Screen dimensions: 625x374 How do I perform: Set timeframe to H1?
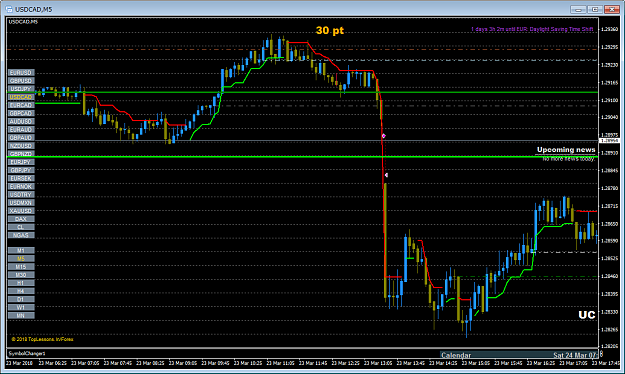21,283
